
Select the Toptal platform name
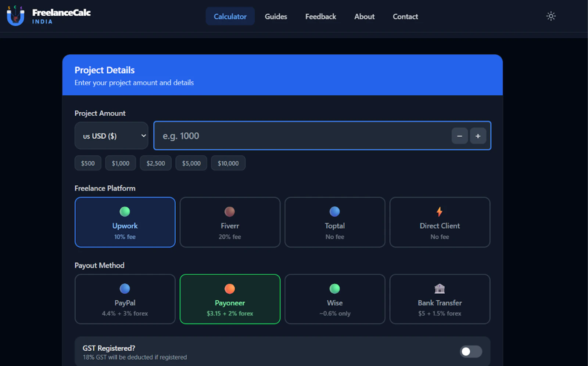(335, 226)
